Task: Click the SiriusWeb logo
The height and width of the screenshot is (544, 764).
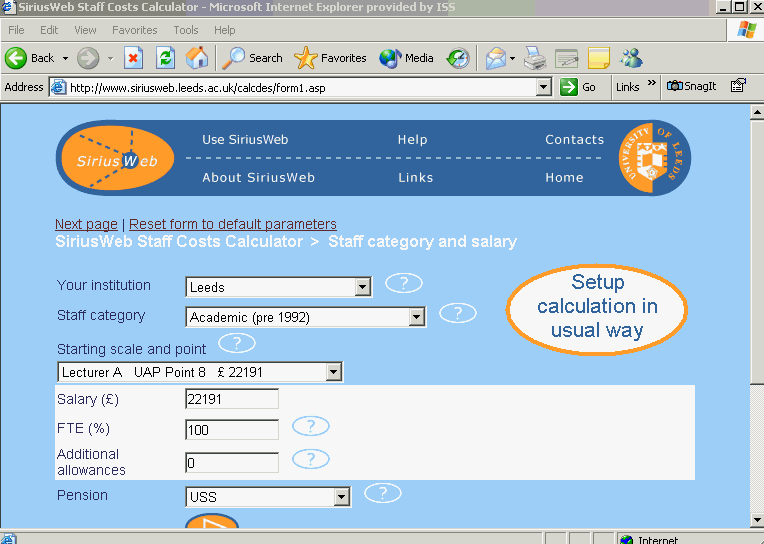Action: pyautogui.click(x=118, y=159)
